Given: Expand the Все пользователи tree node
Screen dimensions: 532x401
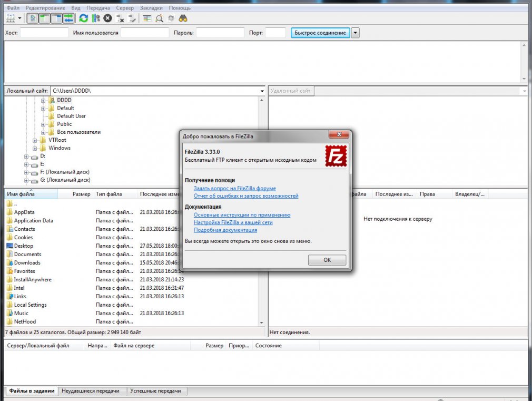Looking at the screenshot, I should (43, 132).
